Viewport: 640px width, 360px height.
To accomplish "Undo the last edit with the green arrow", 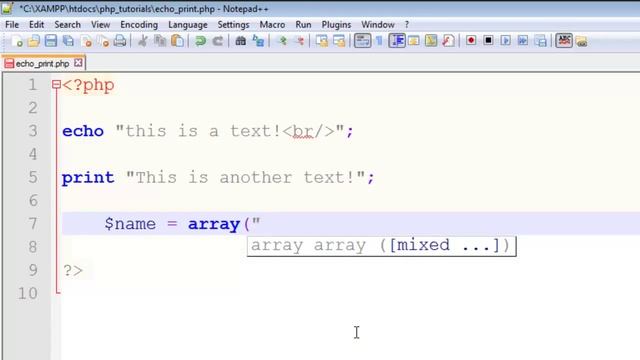I will (200, 41).
